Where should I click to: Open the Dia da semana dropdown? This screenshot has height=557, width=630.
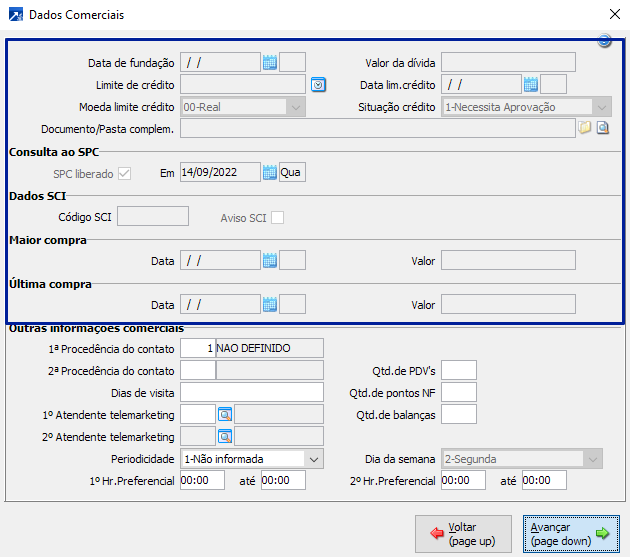[593, 459]
